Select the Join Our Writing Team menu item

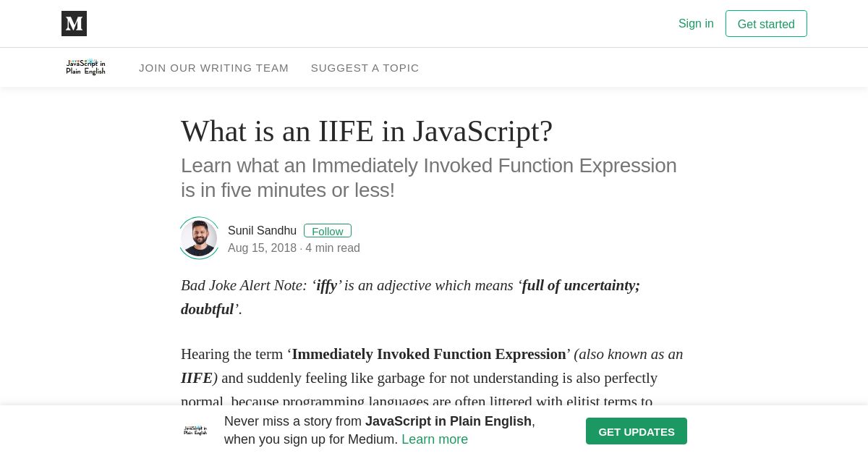point(213,68)
